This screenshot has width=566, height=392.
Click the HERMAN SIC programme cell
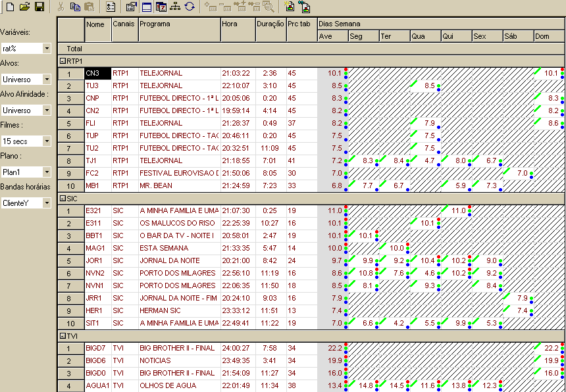[x=180, y=310]
